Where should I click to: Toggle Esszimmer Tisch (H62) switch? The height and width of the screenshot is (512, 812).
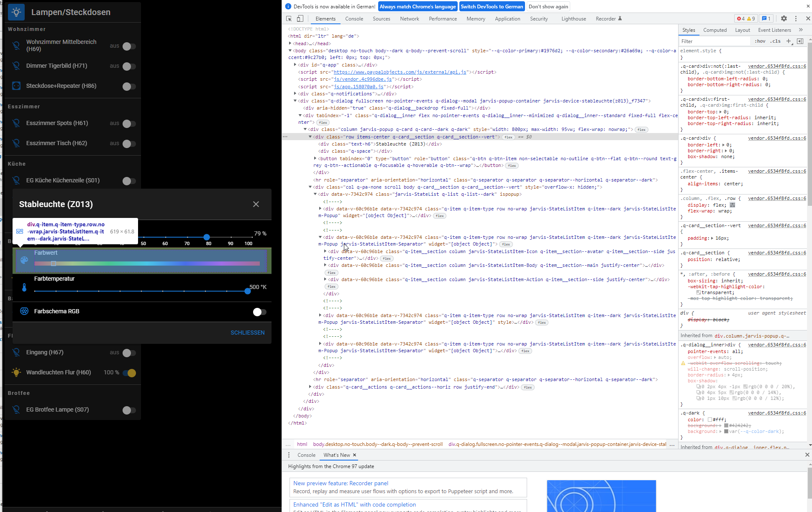[x=129, y=143]
